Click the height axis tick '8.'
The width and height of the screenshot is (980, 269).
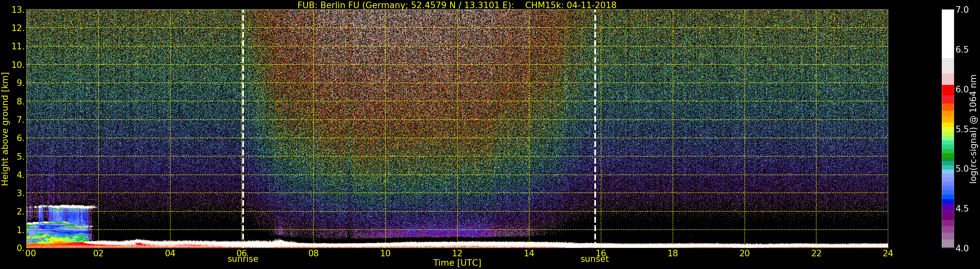tap(21, 102)
